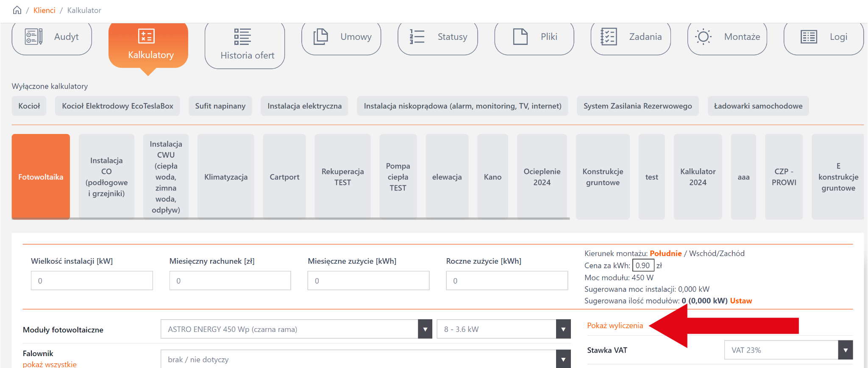Select the Kalkulatory calculator icon
Viewport: 868px width, 368px height.
tap(147, 36)
